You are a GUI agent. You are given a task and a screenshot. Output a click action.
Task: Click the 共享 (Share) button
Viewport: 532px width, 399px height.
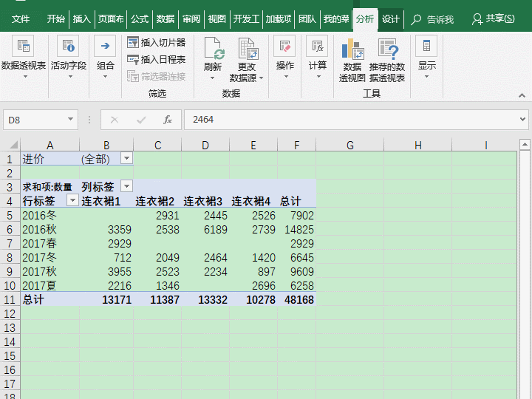pos(494,19)
